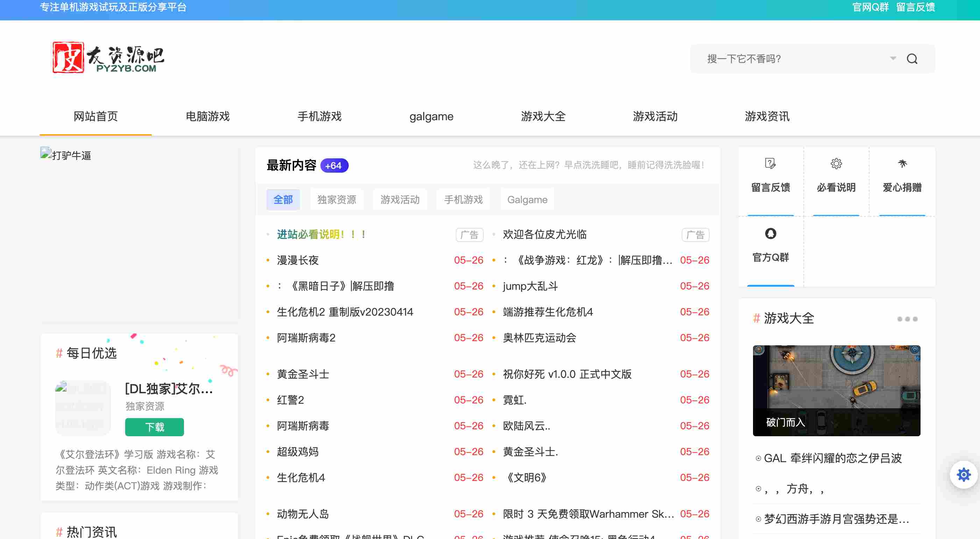Click the search magnifier icon
980x539 pixels.
911,59
